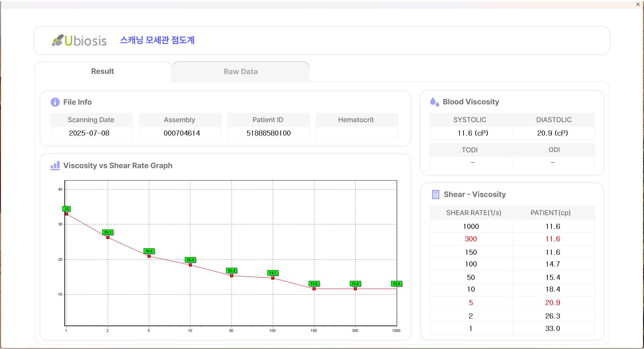644x349 pixels.
Task: Click the bar chart graph icon
Action: 55,165
